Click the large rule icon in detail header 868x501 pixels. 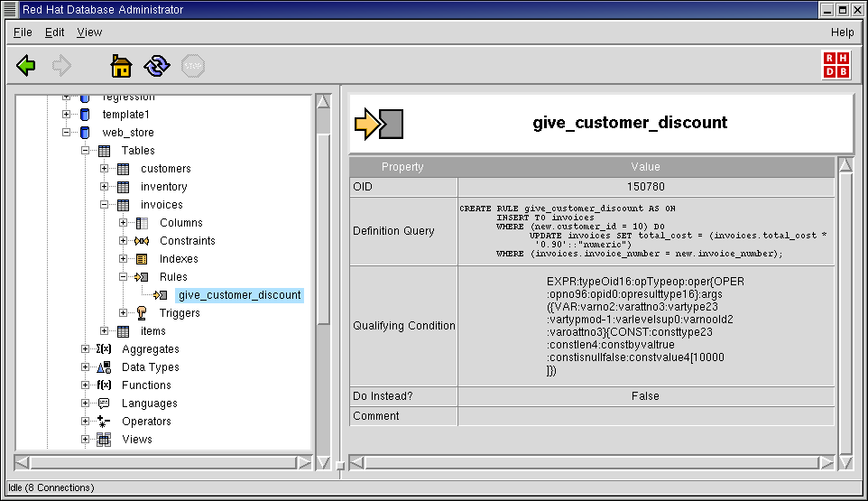coord(379,124)
